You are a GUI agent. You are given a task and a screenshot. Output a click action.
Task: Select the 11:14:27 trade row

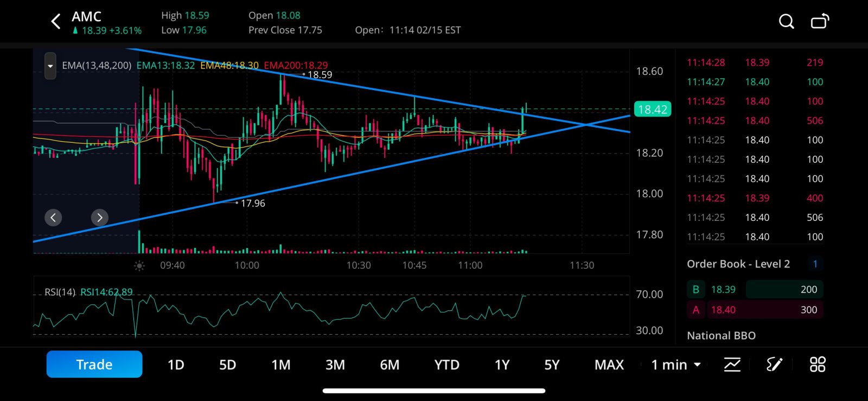(x=755, y=82)
